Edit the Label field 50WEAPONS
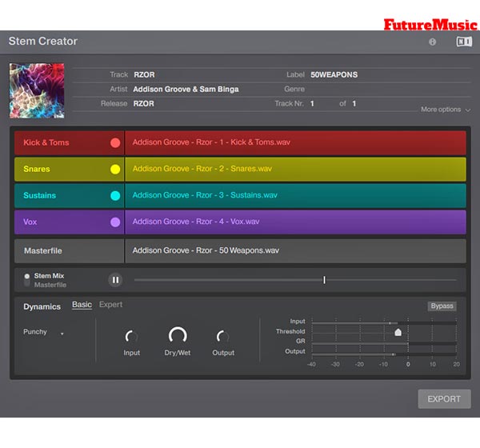 point(334,74)
